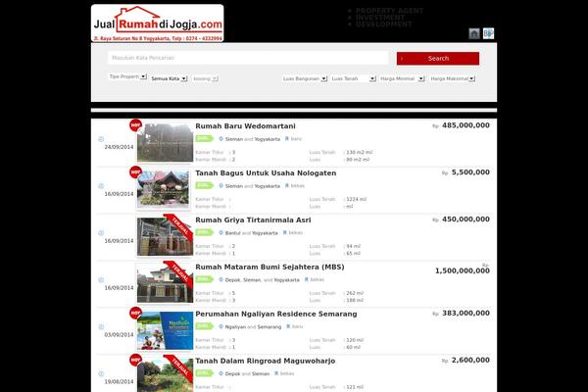This screenshot has height=392, width=588.
Task: Click bookmark icon on Mataram Bumi Sejahtera row
Action: coord(307,279)
